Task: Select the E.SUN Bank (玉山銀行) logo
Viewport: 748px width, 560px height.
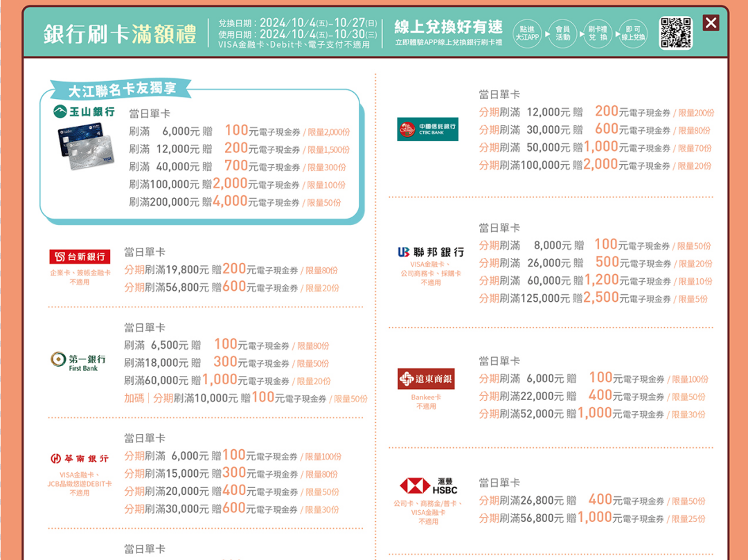Action: (83, 112)
